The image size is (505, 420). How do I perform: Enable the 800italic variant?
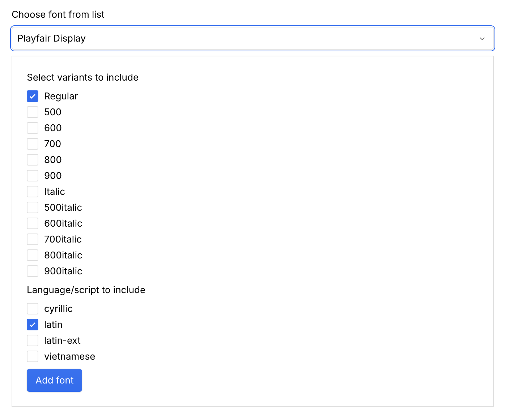click(x=33, y=255)
